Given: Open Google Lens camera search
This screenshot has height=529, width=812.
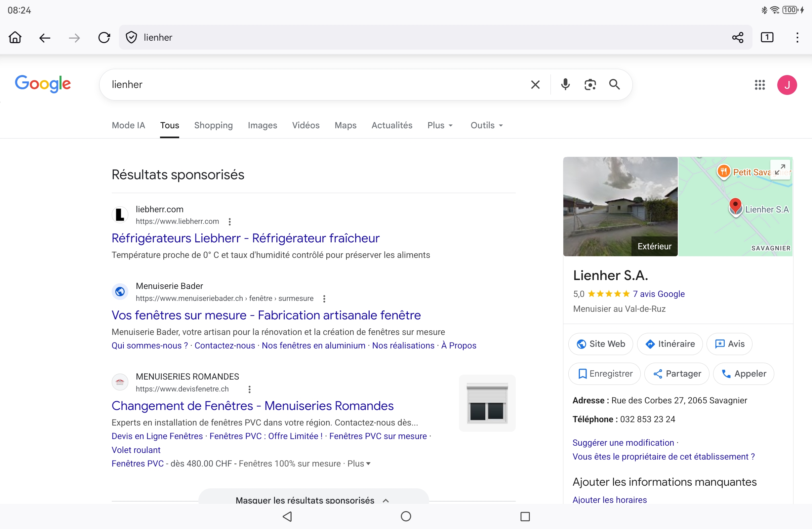Looking at the screenshot, I should pos(590,84).
